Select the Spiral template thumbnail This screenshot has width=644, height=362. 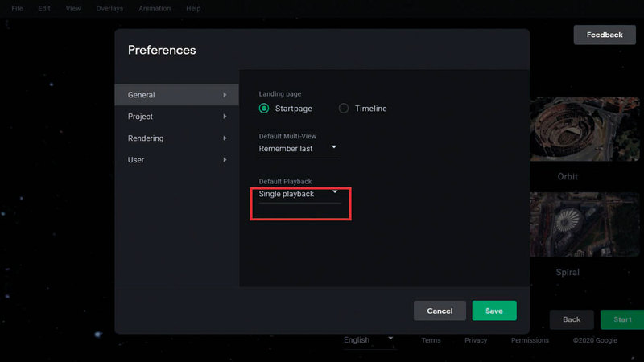coord(567,224)
